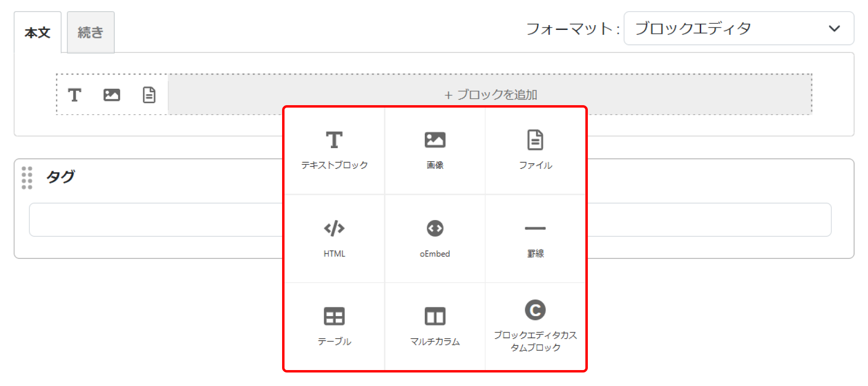
Task: Grab the タグ panel drag handle
Action: [27, 178]
